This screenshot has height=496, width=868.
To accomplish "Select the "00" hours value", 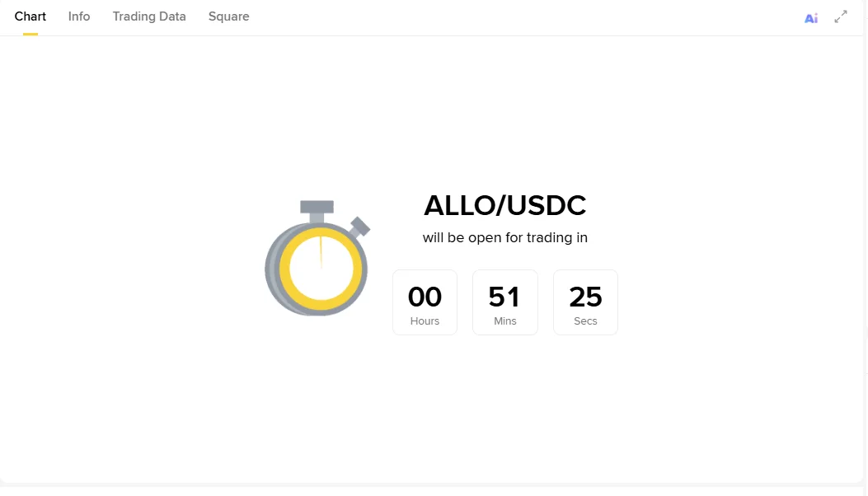I will (x=425, y=297).
